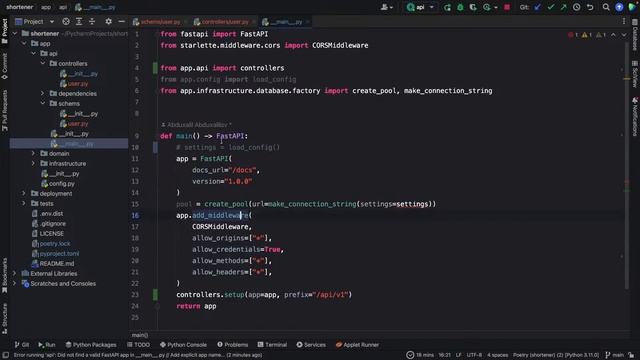Viewport: 640px width, 360px height.
Task: Start debugging the api configuration
Action: click(460, 7)
